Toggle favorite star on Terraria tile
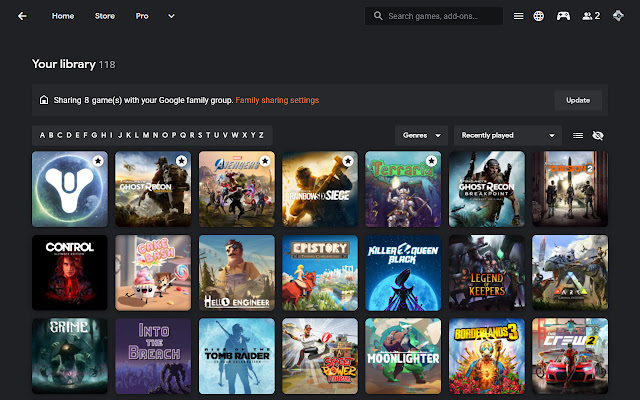Image resolution: width=640 pixels, height=400 pixels. point(431,161)
